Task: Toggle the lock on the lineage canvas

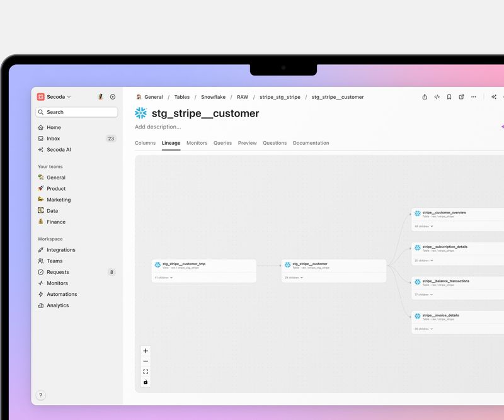Action: pyautogui.click(x=146, y=382)
